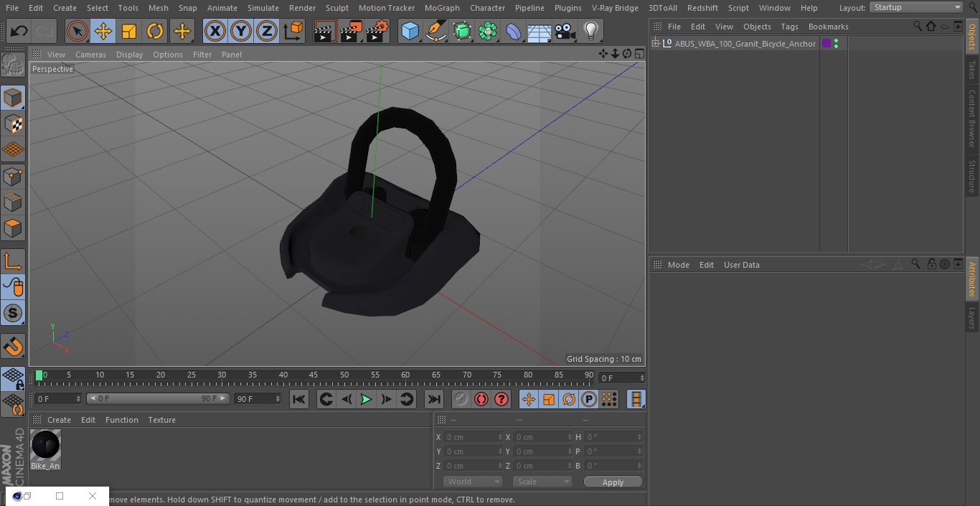Toggle Z axis lock
The width and height of the screenshot is (980, 506).
pyautogui.click(x=267, y=32)
